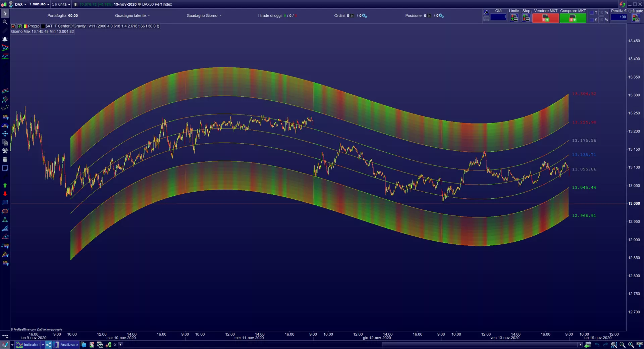Select the green up arrow marker tool
The image size is (644, 349).
5,185
